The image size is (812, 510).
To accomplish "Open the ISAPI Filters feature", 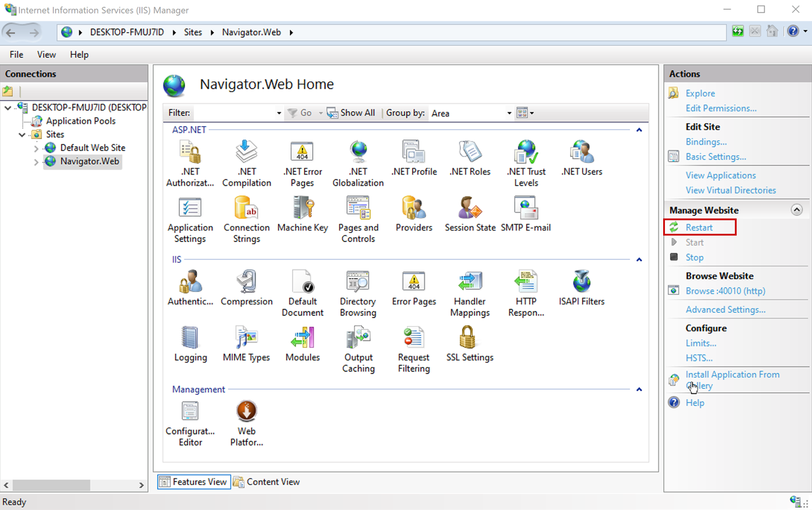I will click(582, 287).
